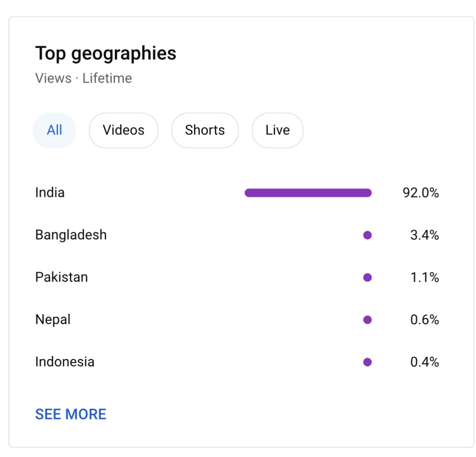Switch to the Videos filter chip
476x457 pixels.
tap(124, 131)
